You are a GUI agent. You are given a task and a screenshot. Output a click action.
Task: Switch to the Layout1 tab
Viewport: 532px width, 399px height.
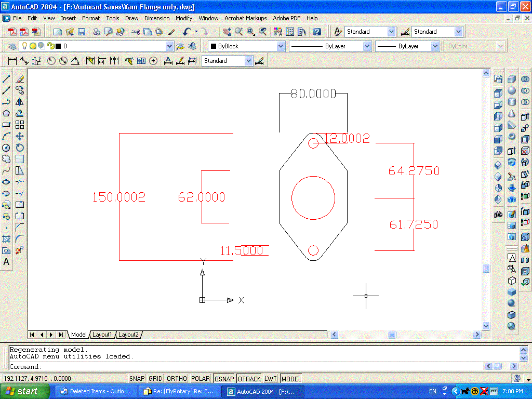pos(102,335)
